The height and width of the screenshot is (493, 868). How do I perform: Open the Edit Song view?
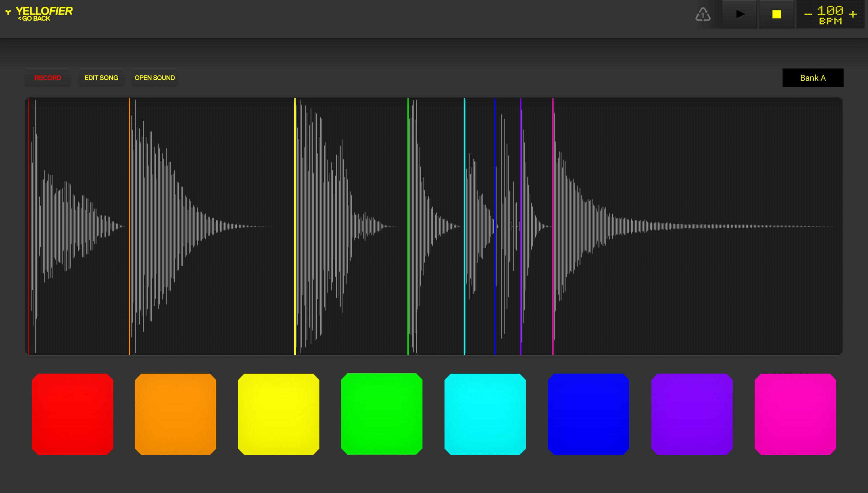point(101,78)
